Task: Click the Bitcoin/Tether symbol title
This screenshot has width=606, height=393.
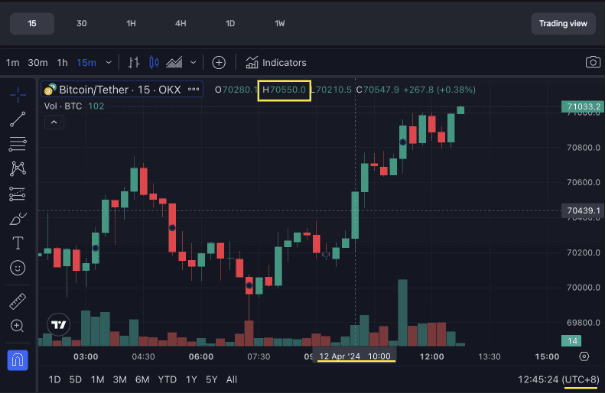Action: pyautogui.click(x=120, y=89)
